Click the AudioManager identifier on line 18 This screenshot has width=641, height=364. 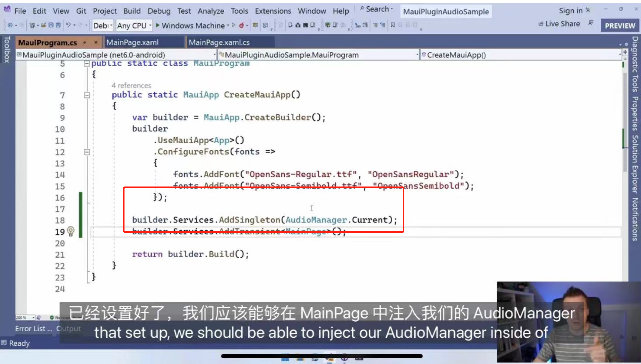point(316,220)
